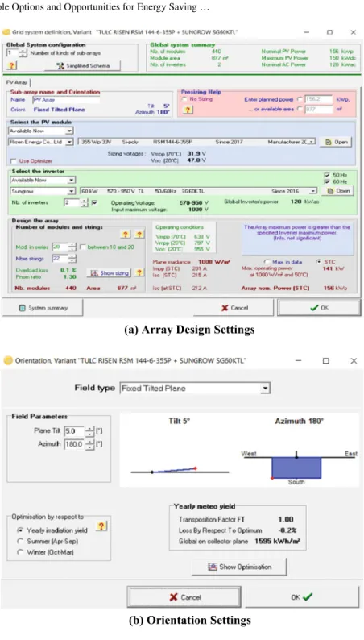
Task: Adjust the number of sub-arrays stepper
Action: [23, 52]
